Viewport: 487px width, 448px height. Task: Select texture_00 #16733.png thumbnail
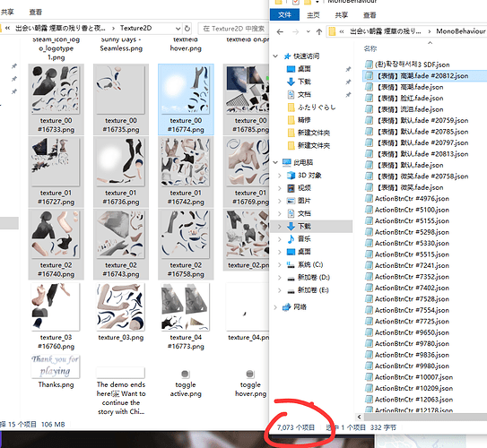[x=56, y=99]
